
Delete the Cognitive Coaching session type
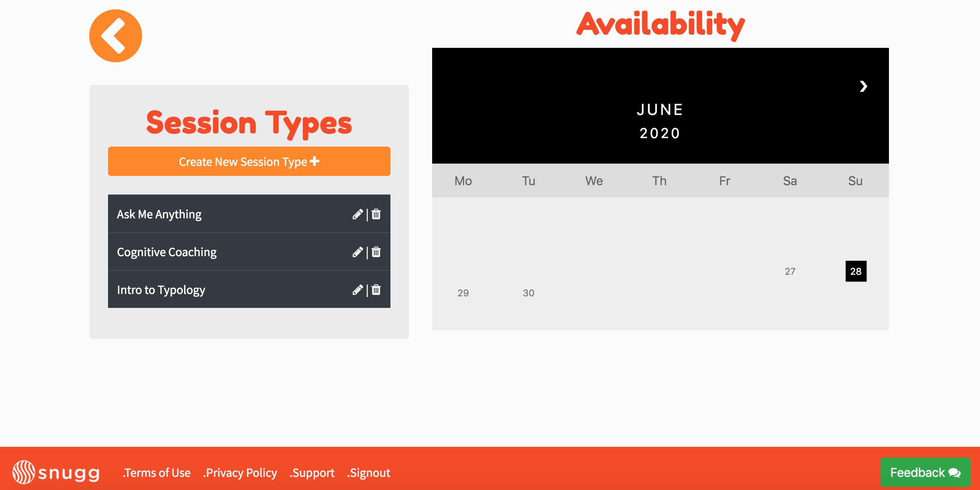click(x=376, y=252)
